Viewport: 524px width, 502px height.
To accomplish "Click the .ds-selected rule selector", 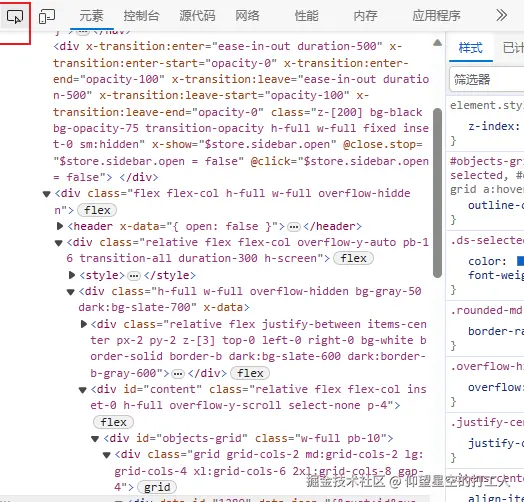I will [487, 241].
